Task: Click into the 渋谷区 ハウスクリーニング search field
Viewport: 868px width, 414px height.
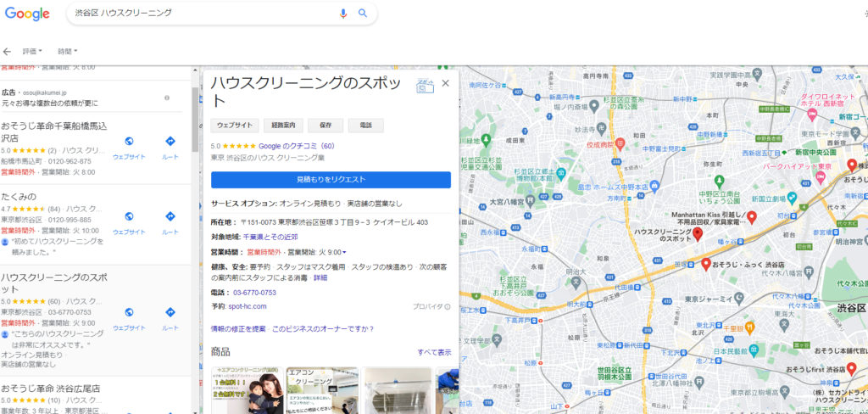Action: click(202, 14)
